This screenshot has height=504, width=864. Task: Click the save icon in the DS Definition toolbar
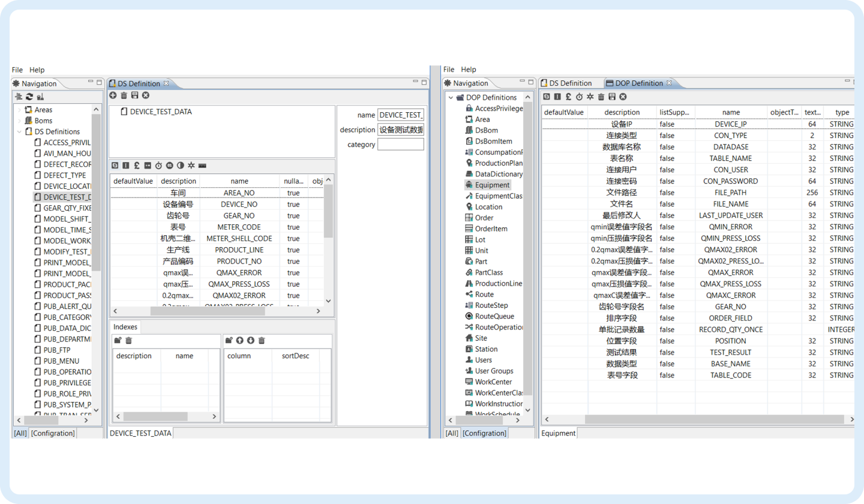pyautogui.click(x=135, y=95)
